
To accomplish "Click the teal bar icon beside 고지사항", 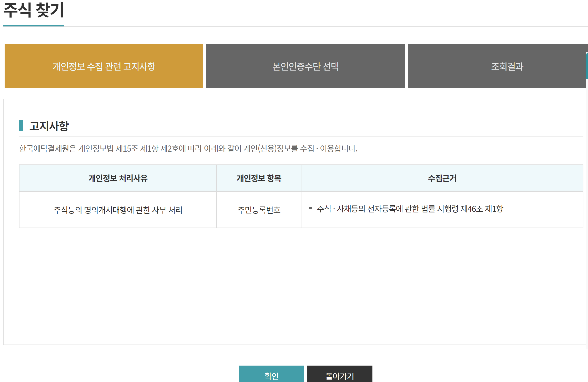I will coord(21,125).
